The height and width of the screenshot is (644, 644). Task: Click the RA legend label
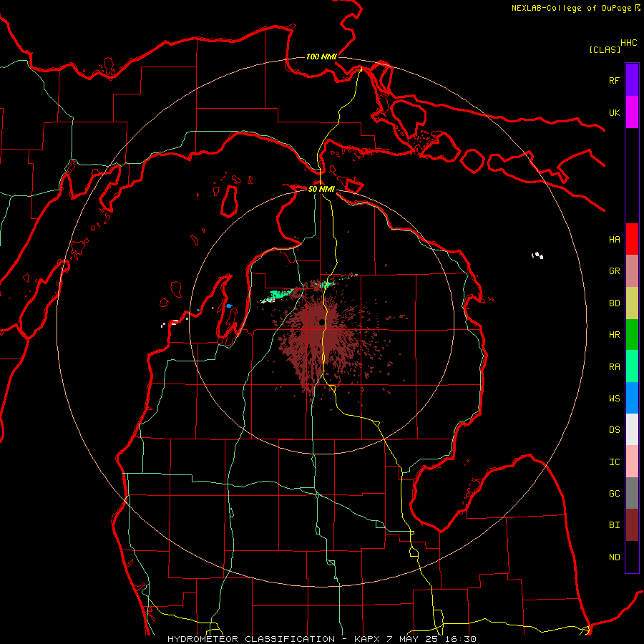pos(614,367)
